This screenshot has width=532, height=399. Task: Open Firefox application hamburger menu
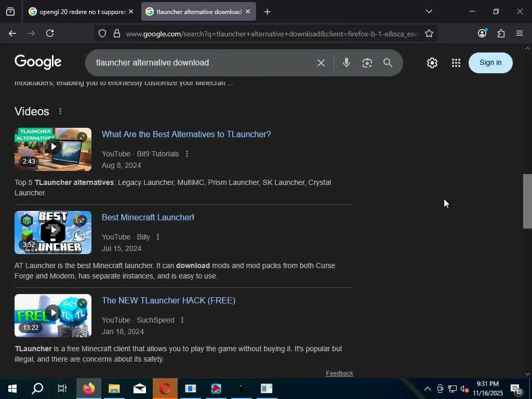coord(520,33)
